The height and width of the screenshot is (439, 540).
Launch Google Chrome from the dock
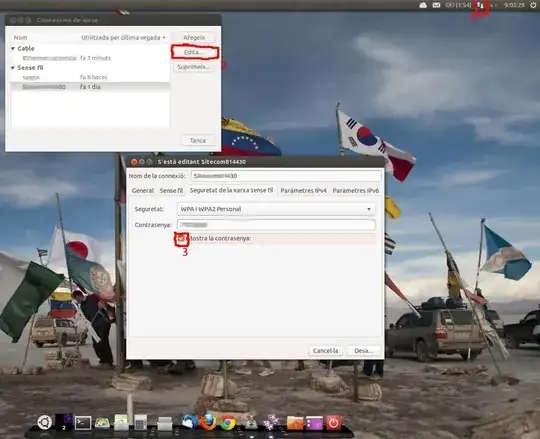228,422
